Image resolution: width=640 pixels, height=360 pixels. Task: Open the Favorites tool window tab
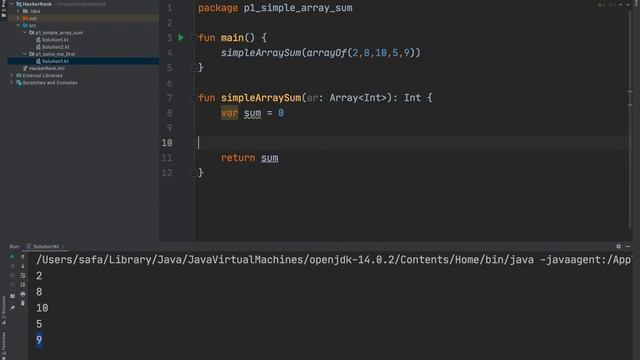tap(4, 345)
